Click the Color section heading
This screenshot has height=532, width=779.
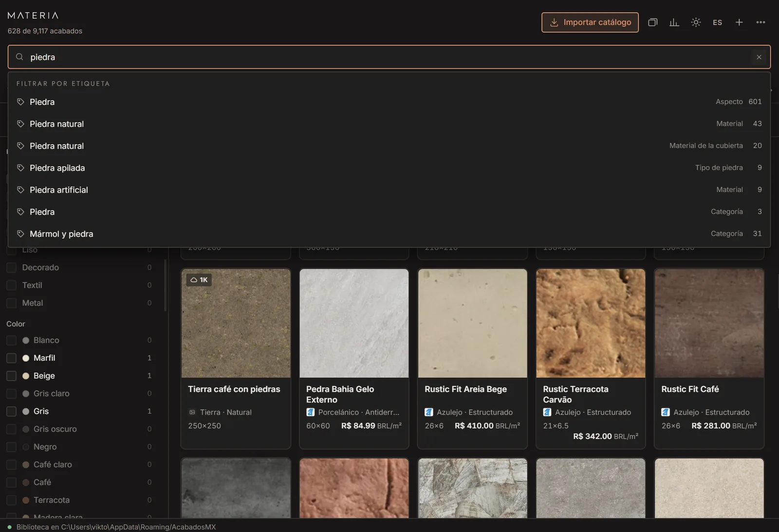pyautogui.click(x=16, y=324)
